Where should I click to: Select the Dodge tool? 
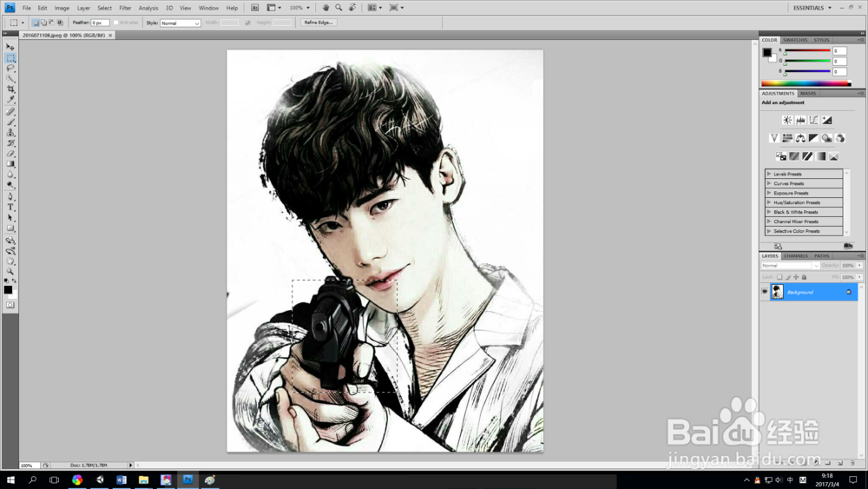click(10, 186)
